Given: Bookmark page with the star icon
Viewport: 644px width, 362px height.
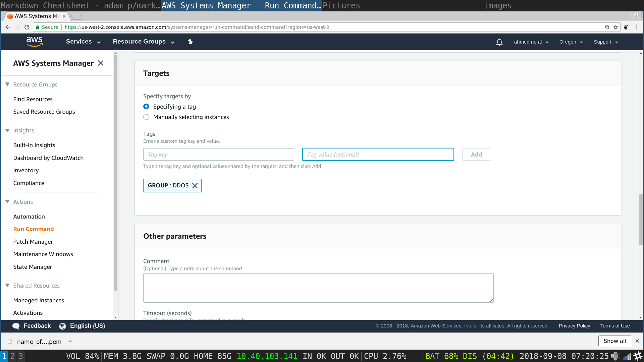Looking at the screenshot, I should pos(616,27).
